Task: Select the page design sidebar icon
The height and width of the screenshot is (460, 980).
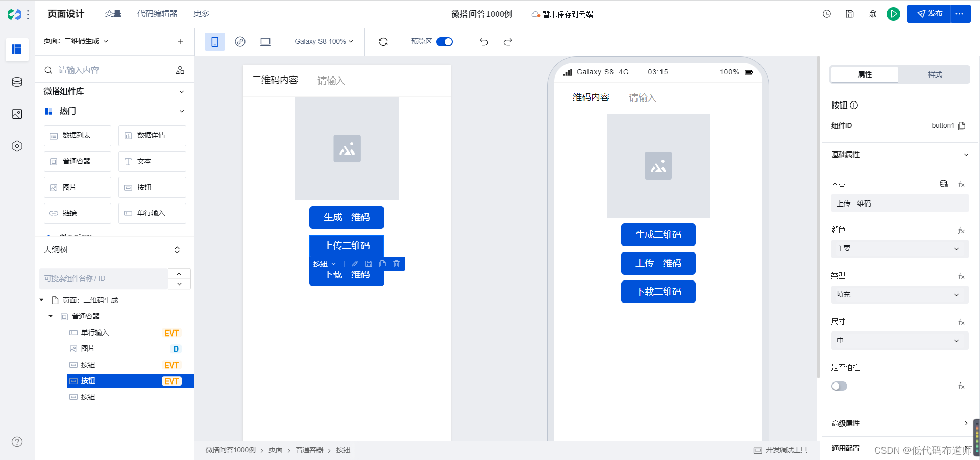Action: coord(17,49)
